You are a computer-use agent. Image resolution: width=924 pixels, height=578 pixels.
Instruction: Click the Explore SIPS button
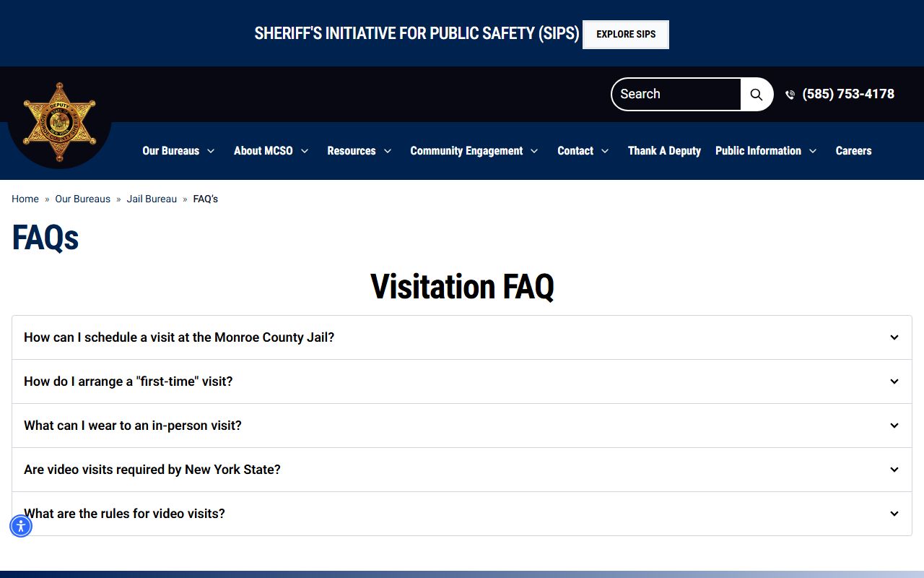click(626, 35)
